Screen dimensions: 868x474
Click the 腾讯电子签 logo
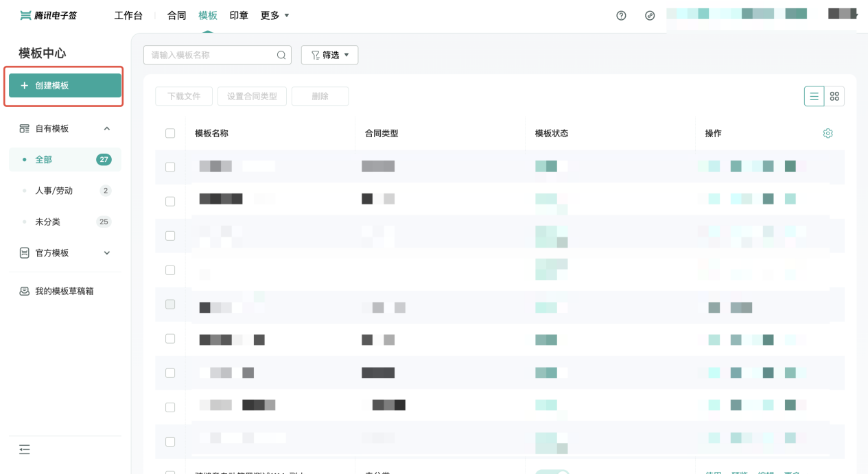coord(48,15)
